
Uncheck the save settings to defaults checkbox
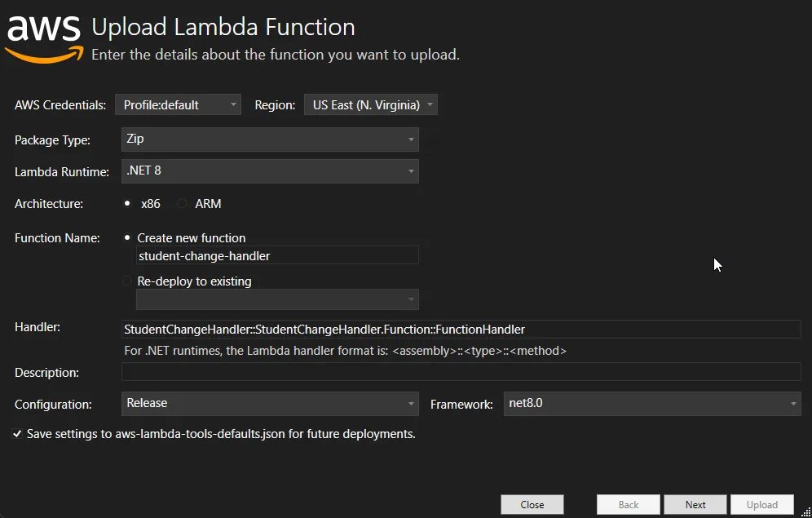point(17,433)
